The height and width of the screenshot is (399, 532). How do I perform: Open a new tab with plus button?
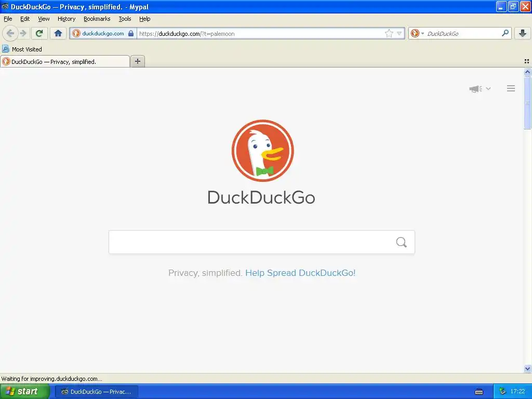[x=138, y=61]
